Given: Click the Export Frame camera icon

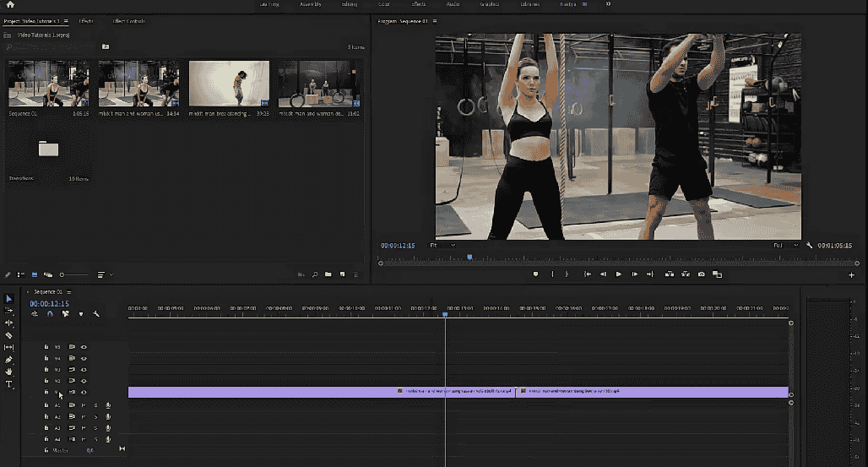Looking at the screenshot, I should tap(701, 274).
